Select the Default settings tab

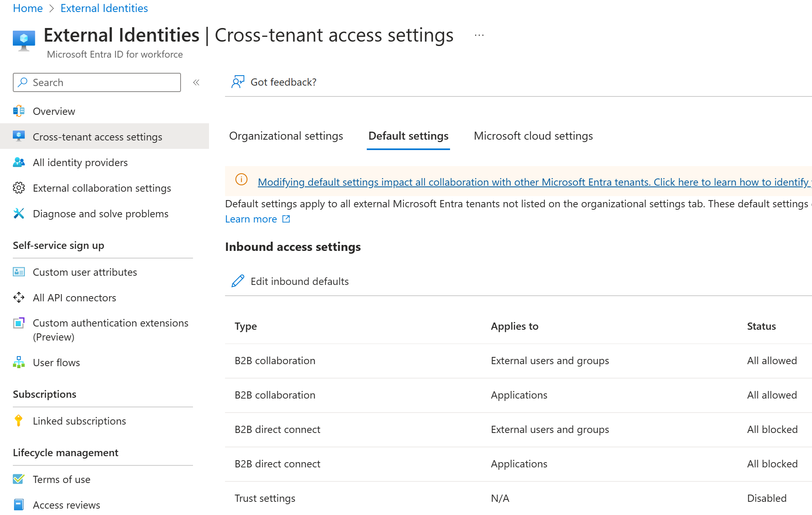[408, 135]
